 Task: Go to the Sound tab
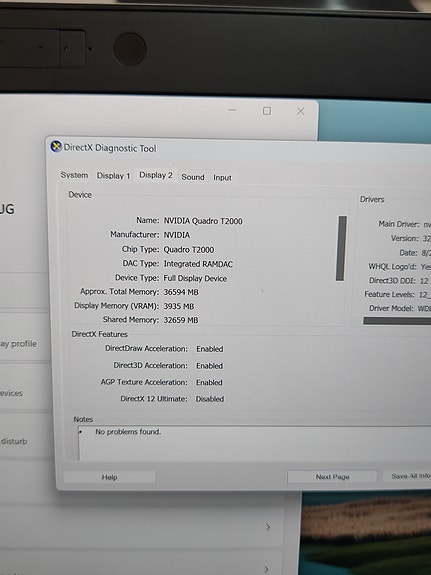pyautogui.click(x=193, y=177)
